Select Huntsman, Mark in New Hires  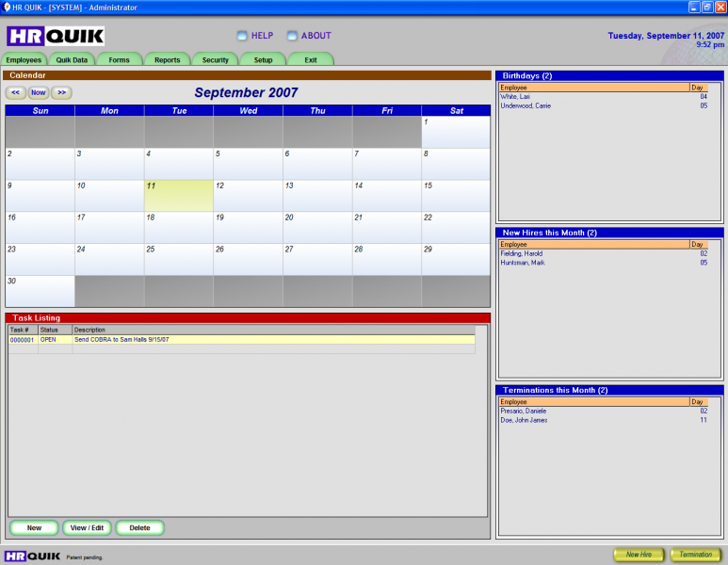tap(604, 263)
